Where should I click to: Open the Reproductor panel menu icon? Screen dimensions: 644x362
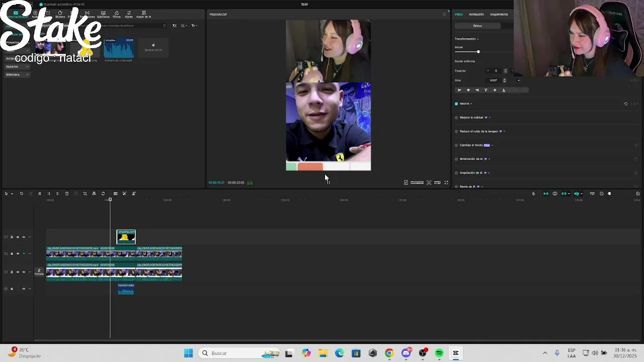tap(444, 14)
